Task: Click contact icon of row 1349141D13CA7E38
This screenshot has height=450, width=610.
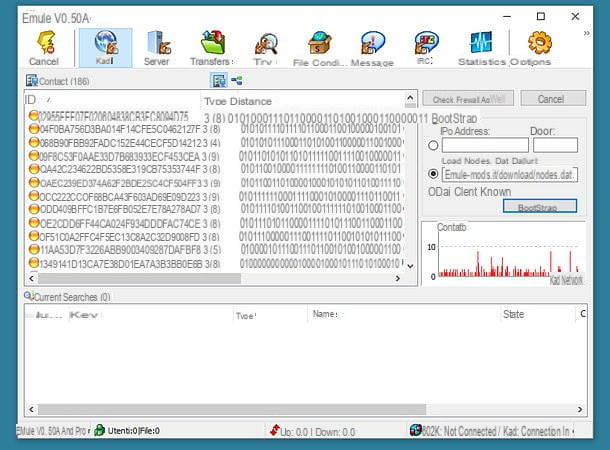Action: pyautogui.click(x=34, y=263)
